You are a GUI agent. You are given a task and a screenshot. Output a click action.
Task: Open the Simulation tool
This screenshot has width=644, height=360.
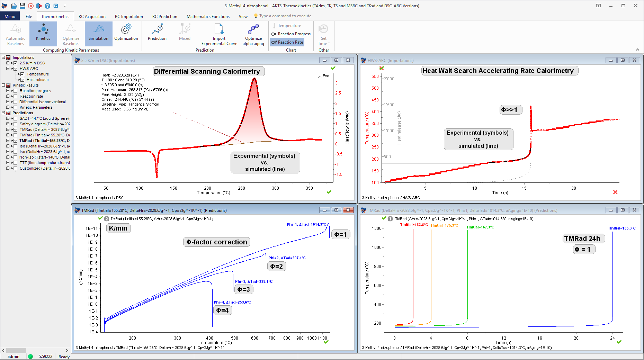click(98, 33)
